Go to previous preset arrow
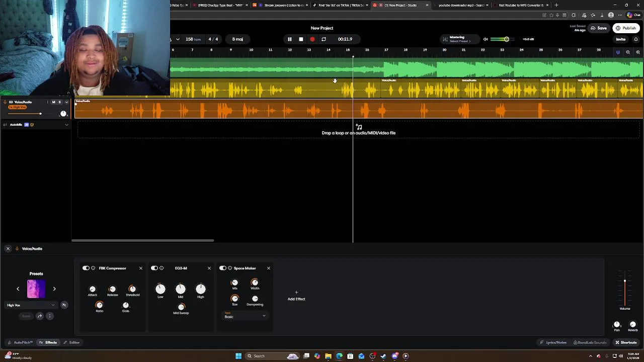 coord(18,289)
